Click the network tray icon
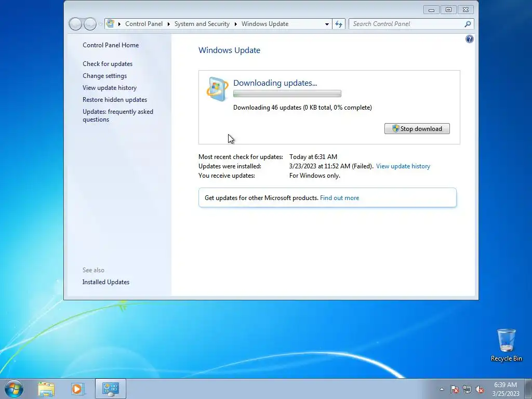This screenshot has height=399, width=532. pyautogui.click(x=467, y=389)
